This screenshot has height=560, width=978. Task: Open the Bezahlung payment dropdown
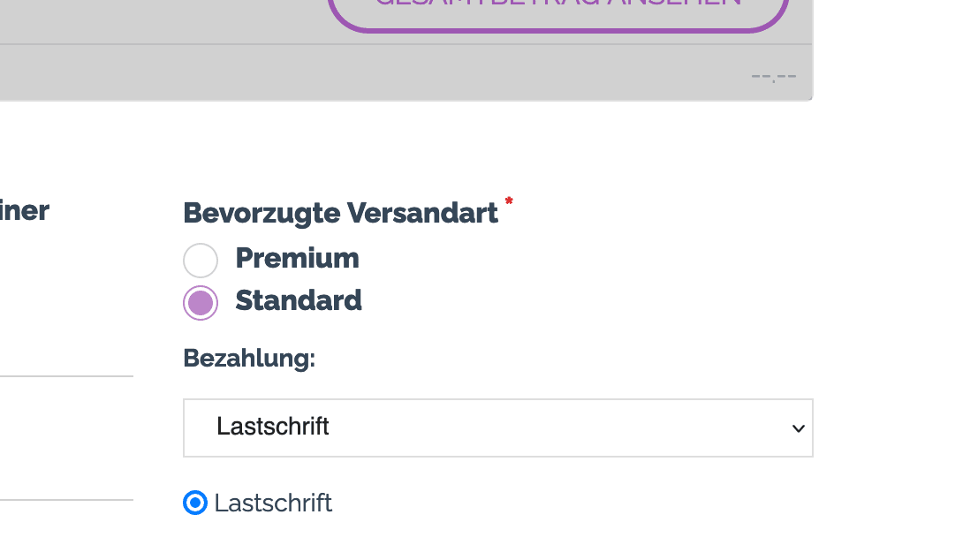pyautogui.click(x=497, y=428)
